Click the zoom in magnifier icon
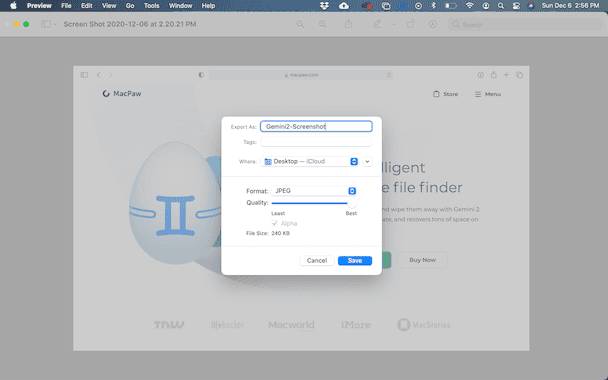The height and width of the screenshot is (380, 608). (x=322, y=24)
